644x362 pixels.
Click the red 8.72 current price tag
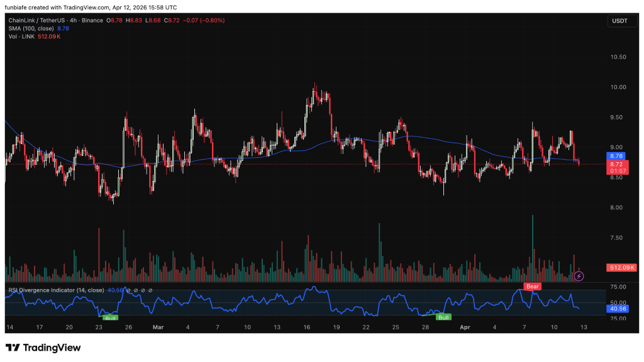(x=616, y=163)
